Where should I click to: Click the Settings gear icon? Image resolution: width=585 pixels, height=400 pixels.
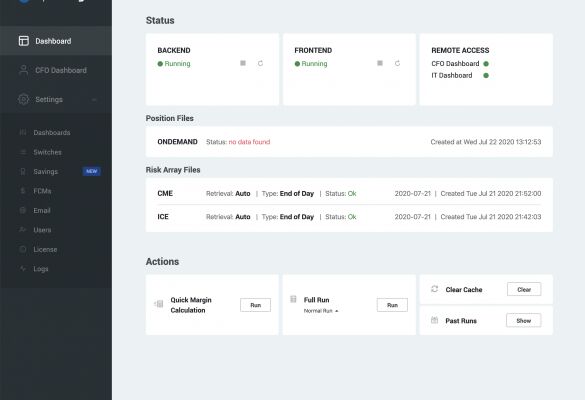[x=24, y=99]
